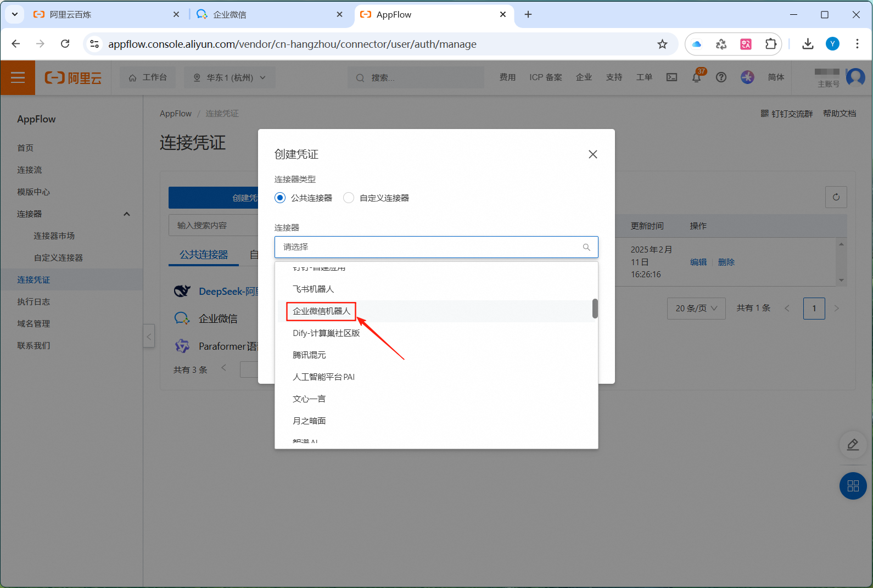873x588 pixels.
Task: Click AppFlow breadcrumb link
Action: [176, 114]
